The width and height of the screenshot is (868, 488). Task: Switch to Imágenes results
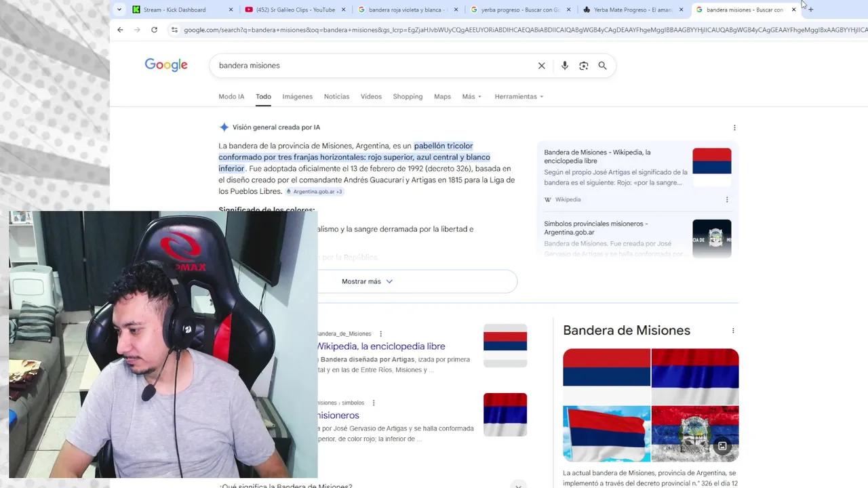pos(297,96)
